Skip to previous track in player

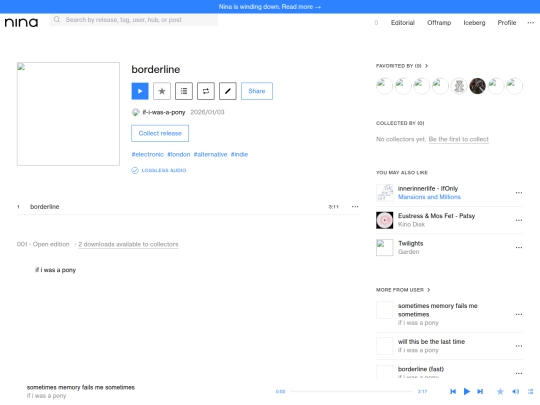tap(453, 391)
